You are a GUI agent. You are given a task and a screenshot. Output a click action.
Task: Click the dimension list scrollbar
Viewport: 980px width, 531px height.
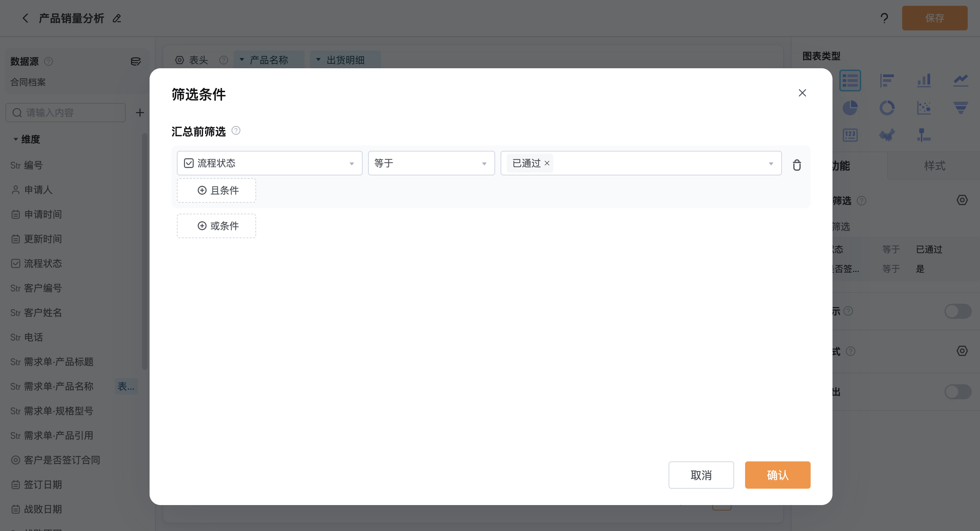144,251
